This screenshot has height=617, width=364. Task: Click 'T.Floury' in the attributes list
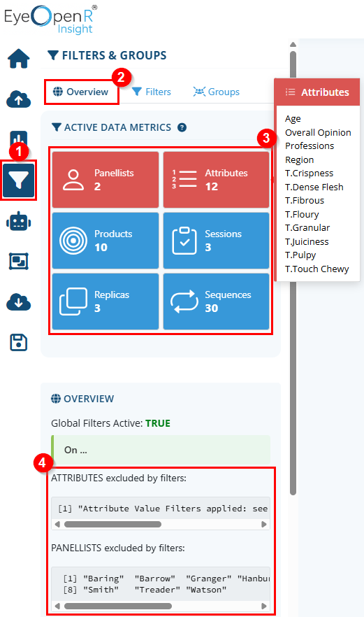tap(302, 215)
